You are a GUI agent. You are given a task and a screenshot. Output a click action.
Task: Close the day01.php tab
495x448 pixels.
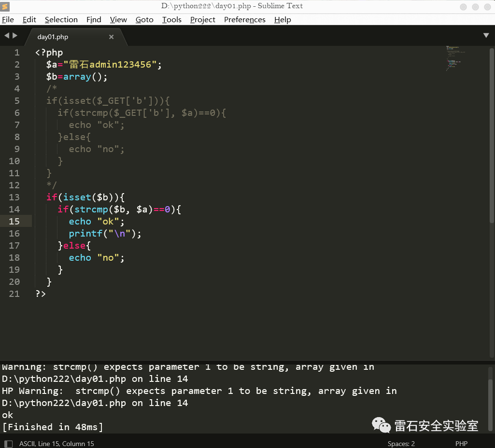coord(111,37)
